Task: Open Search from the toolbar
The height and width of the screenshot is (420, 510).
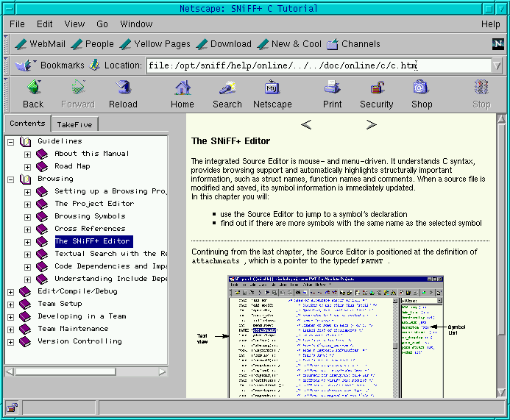Action: pyautogui.click(x=227, y=88)
